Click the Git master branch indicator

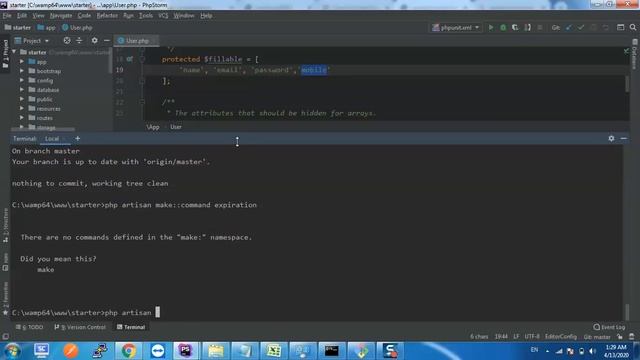597,337
